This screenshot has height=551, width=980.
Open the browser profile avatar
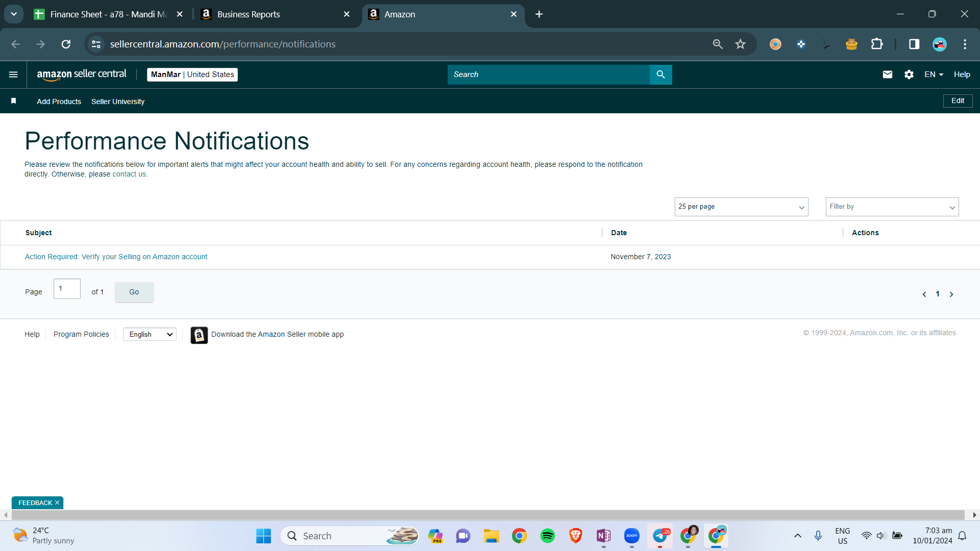940,44
